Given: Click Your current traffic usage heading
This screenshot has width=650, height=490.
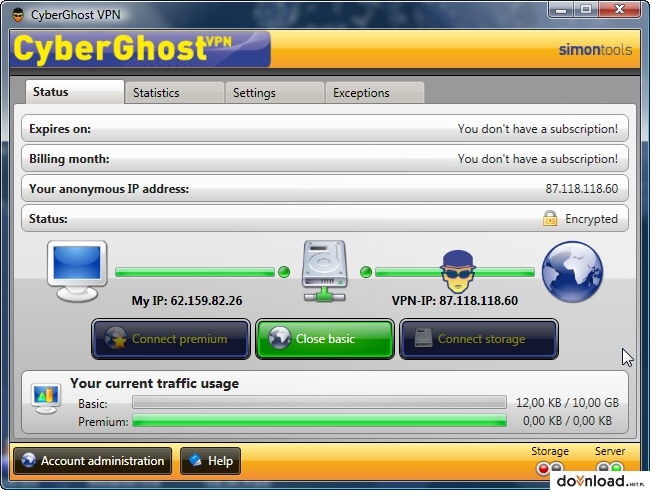Looking at the screenshot, I should click(154, 383).
